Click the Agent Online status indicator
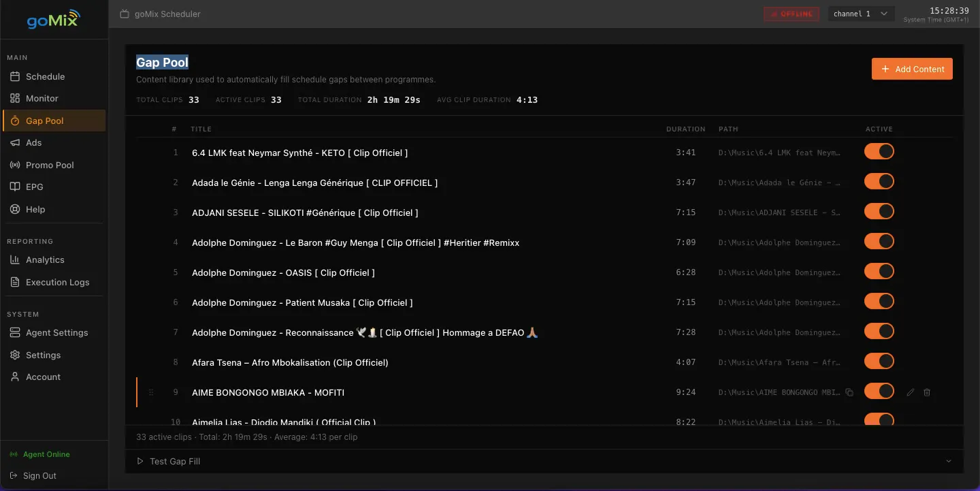The height and width of the screenshot is (491, 980). click(39, 454)
